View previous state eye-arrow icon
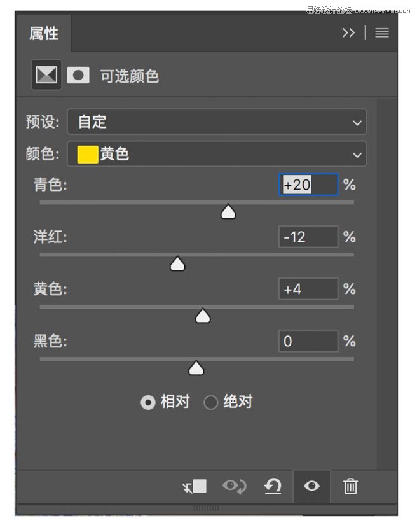Viewport: 417px width, 532px height. [x=235, y=487]
